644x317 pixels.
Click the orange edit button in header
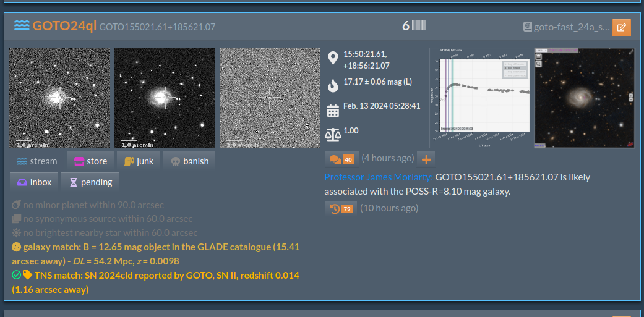tap(621, 27)
